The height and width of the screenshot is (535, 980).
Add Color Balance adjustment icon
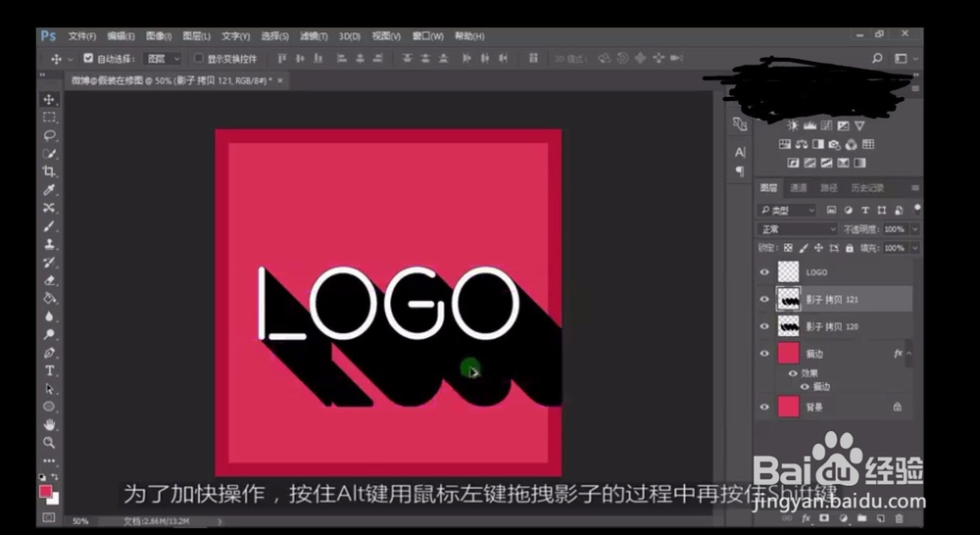pos(802,144)
